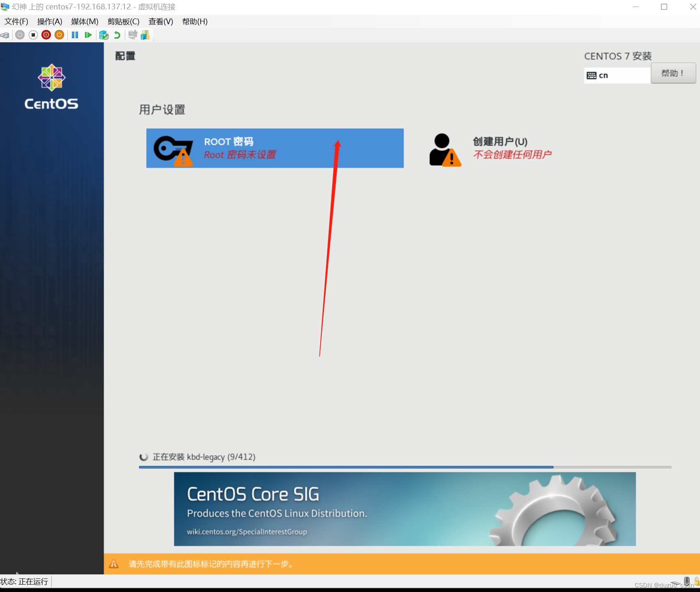This screenshot has height=592, width=700.
Task: Click the warning triangle in orange bar
Action: point(114,564)
